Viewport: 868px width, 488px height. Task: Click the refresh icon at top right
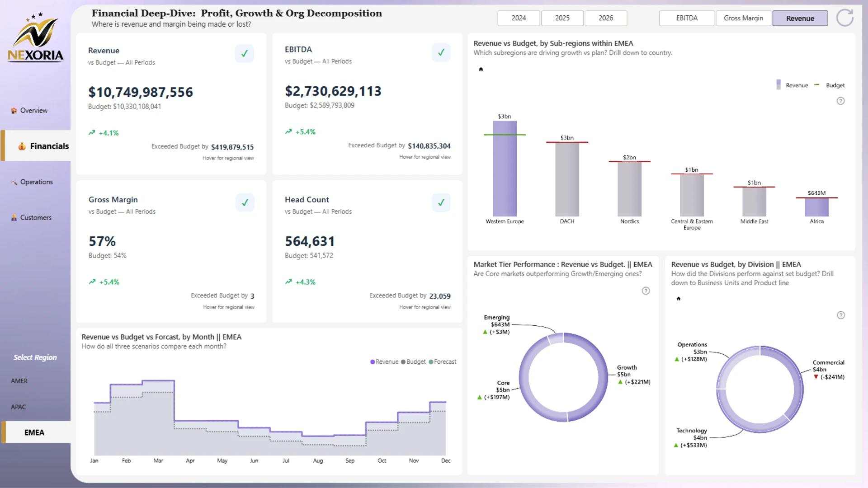pyautogui.click(x=844, y=18)
